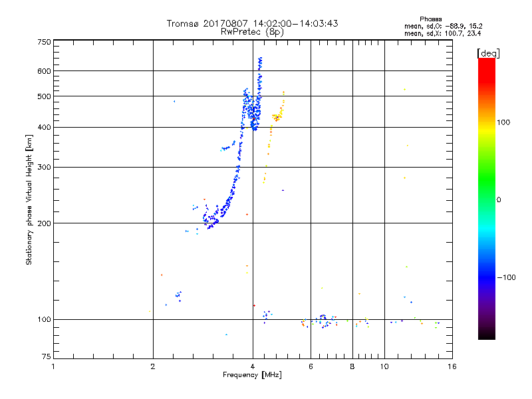The height and width of the screenshot is (399, 532).
Task: Click the 'mean, sd,X: 100.7, 23.4' line
Action: (x=442, y=33)
